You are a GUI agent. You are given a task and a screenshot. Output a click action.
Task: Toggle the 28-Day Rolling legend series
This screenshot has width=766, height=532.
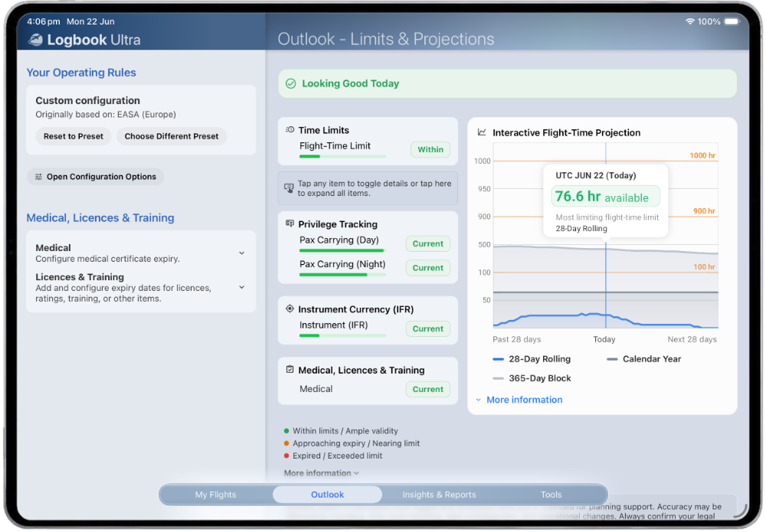click(x=532, y=359)
